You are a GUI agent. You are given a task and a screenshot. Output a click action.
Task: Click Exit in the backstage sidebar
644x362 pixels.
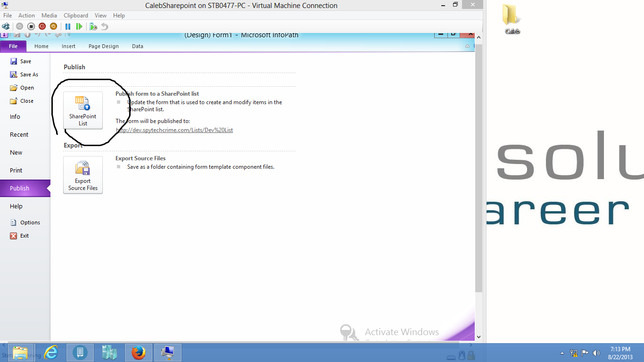coord(19,236)
